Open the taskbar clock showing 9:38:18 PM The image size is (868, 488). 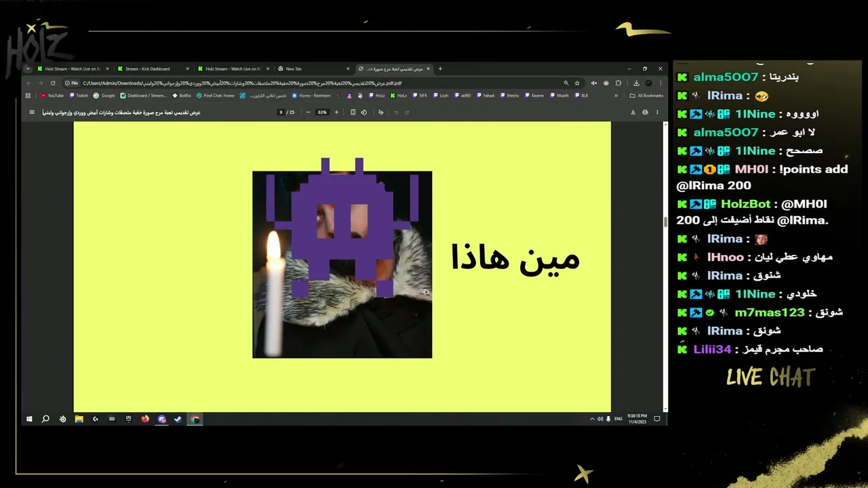637,420
